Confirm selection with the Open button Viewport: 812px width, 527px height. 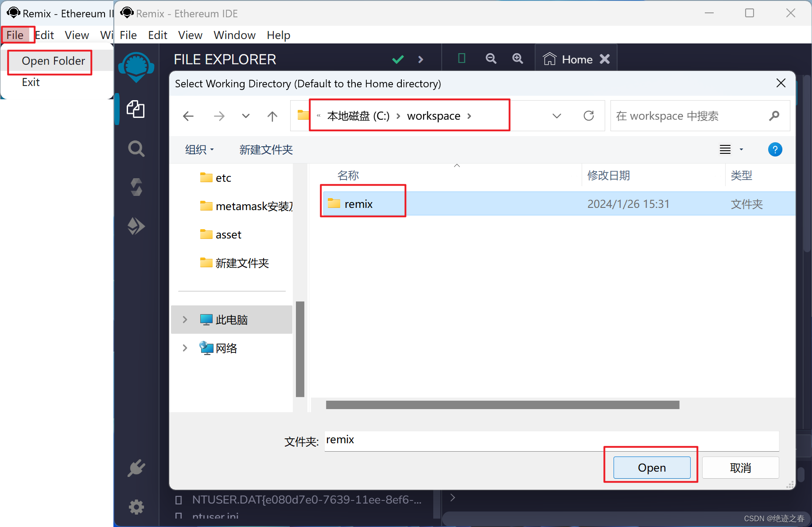pyautogui.click(x=651, y=467)
